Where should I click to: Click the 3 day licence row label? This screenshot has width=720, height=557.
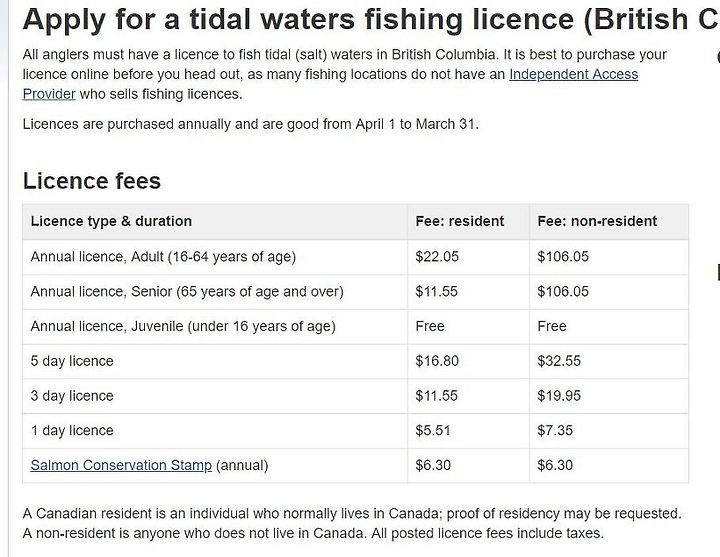[72, 396]
